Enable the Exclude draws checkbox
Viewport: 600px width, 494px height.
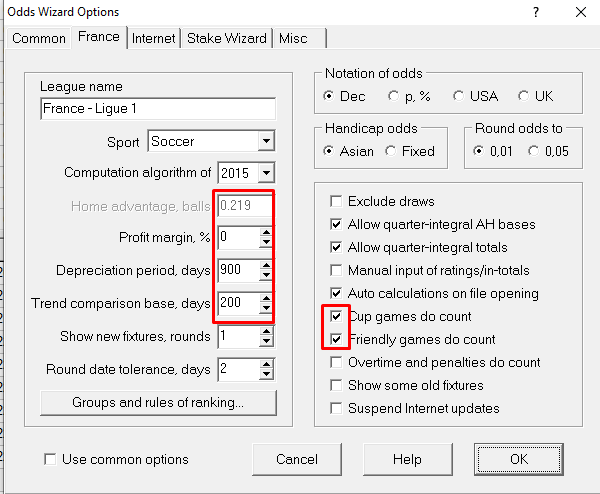click(337, 201)
